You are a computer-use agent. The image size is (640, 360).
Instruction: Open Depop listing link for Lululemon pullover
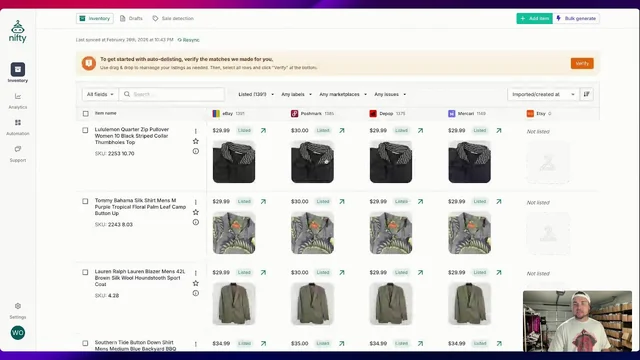point(420,131)
